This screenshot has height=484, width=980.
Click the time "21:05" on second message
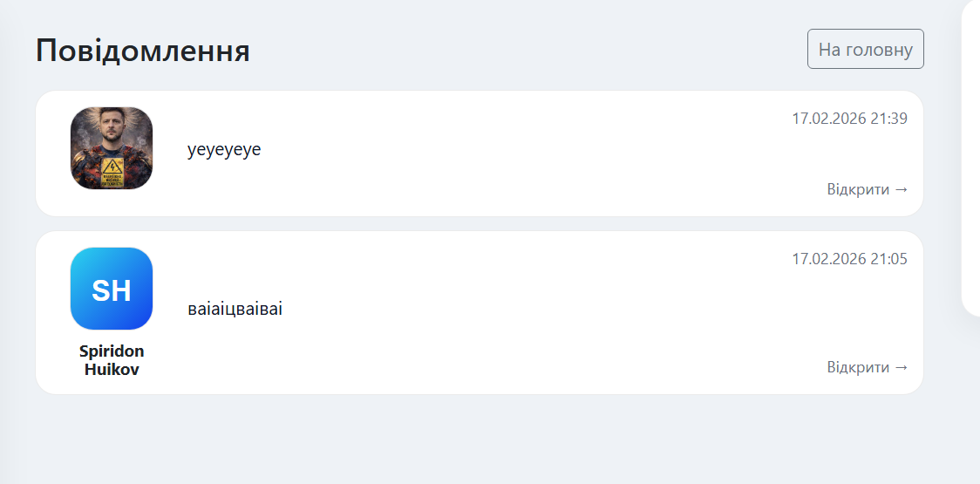click(x=888, y=259)
